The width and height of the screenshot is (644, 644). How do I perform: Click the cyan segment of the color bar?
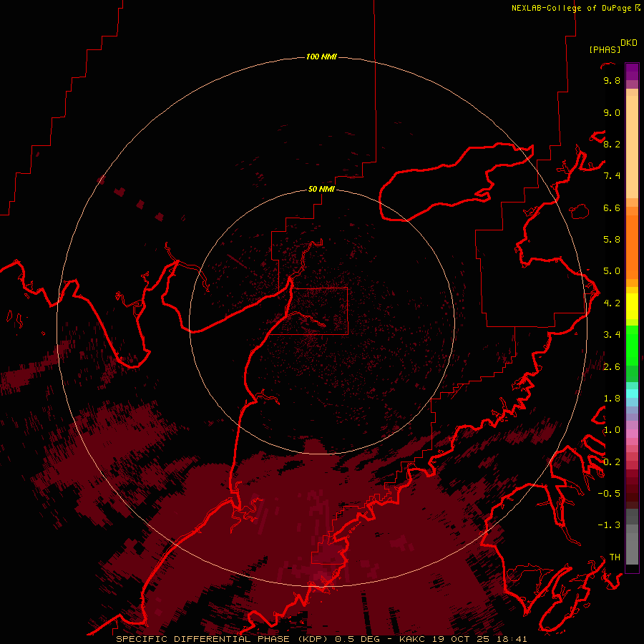tap(632, 394)
